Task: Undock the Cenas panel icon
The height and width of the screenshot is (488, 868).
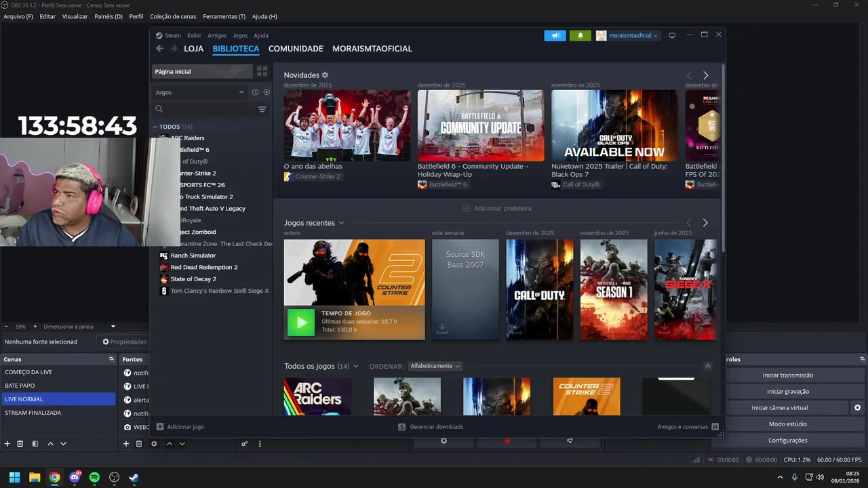Action: coord(111,359)
